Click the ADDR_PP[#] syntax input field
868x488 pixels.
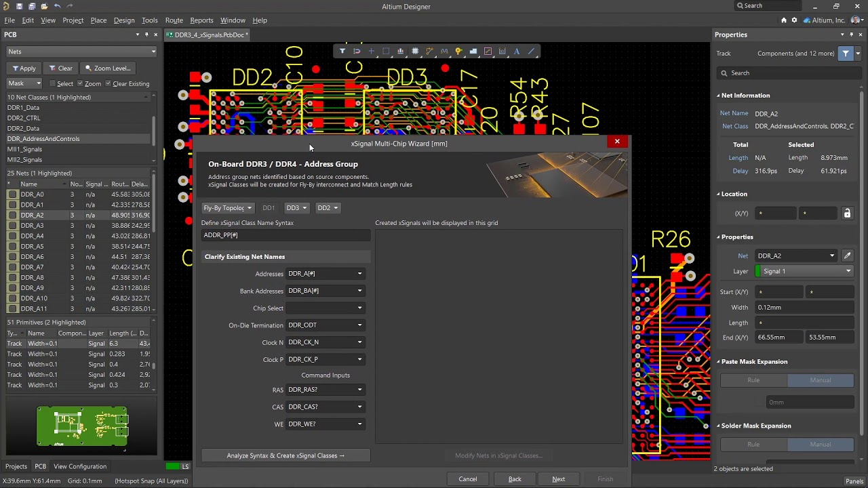(286, 235)
